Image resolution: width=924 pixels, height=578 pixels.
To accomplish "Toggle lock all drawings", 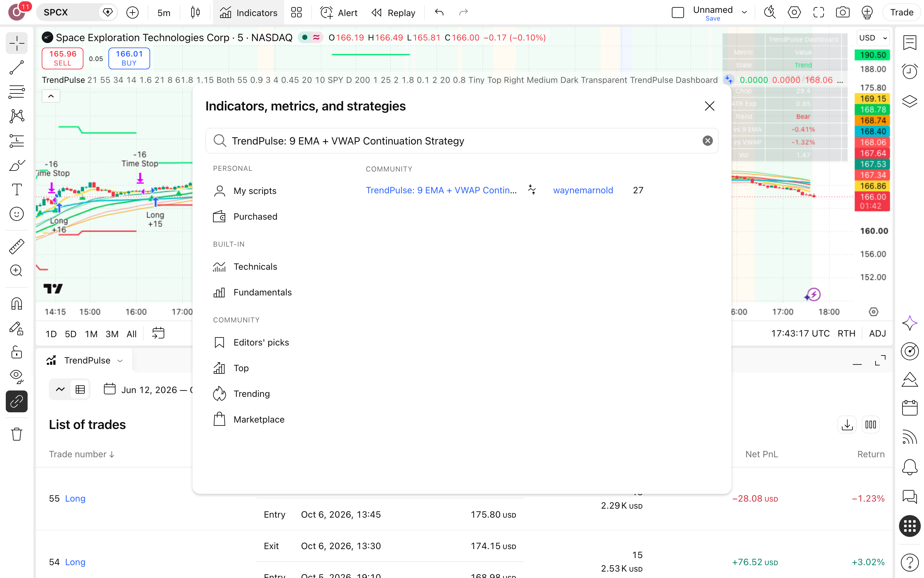I will coord(16,352).
